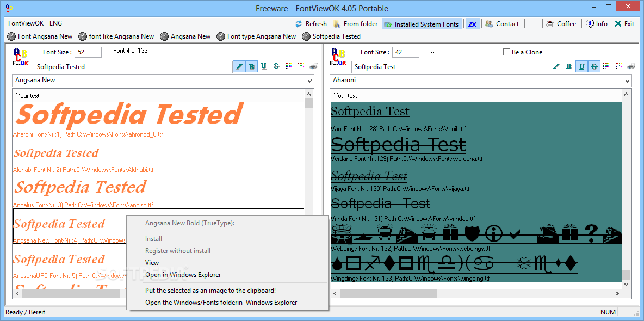Enable the Be a Clone checkbox
The width and height of the screenshot is (644, 321).
point(507,52)
